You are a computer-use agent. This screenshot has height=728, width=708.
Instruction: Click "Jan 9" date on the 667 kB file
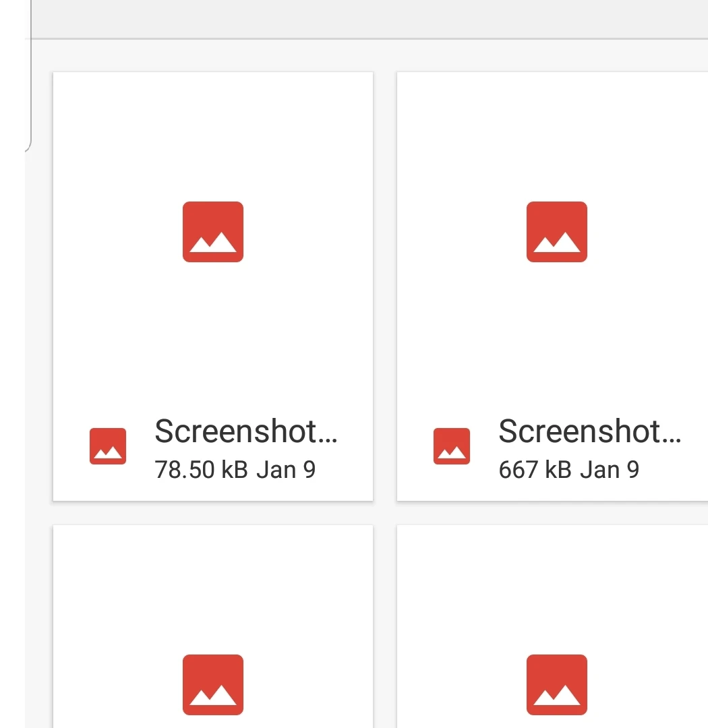[x=610, y=470]
